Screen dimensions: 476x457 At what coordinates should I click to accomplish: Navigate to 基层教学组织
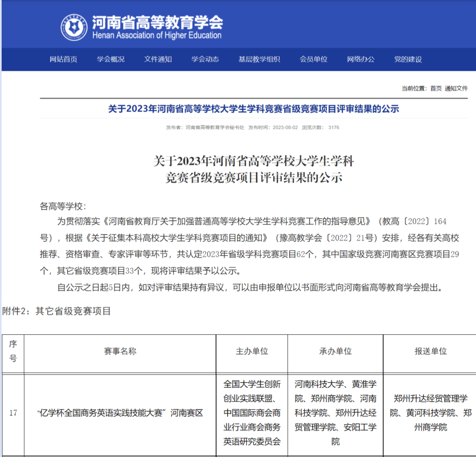click(259, 59)
